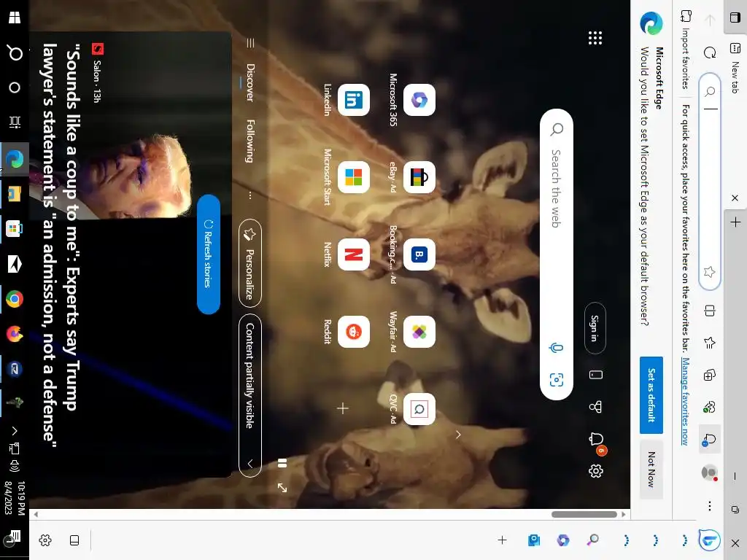
Task: Dismiss the default browser prompt with Not Now
Action: pos(651,470)
